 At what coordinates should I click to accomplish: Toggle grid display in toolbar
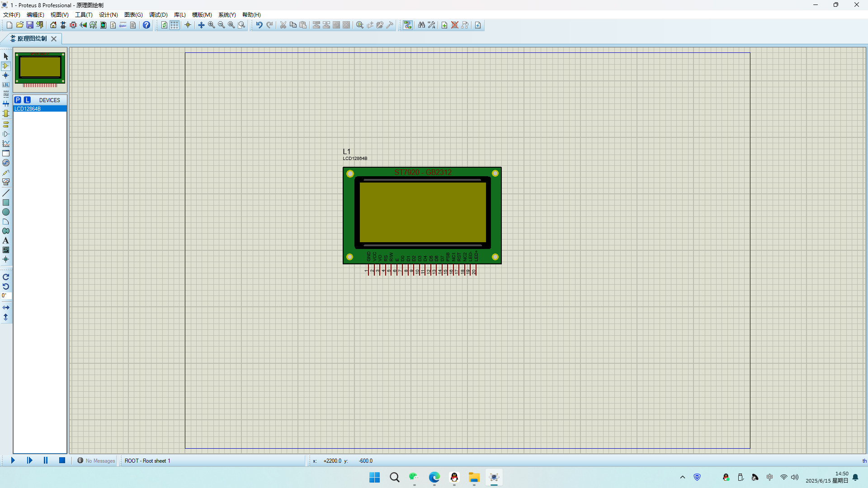[x=175, y=25]
